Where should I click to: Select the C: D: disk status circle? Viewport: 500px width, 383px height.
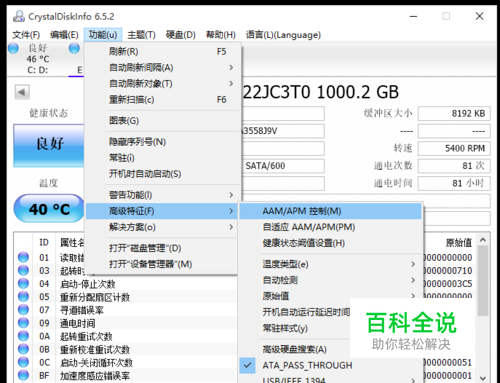tap(13, 48)
